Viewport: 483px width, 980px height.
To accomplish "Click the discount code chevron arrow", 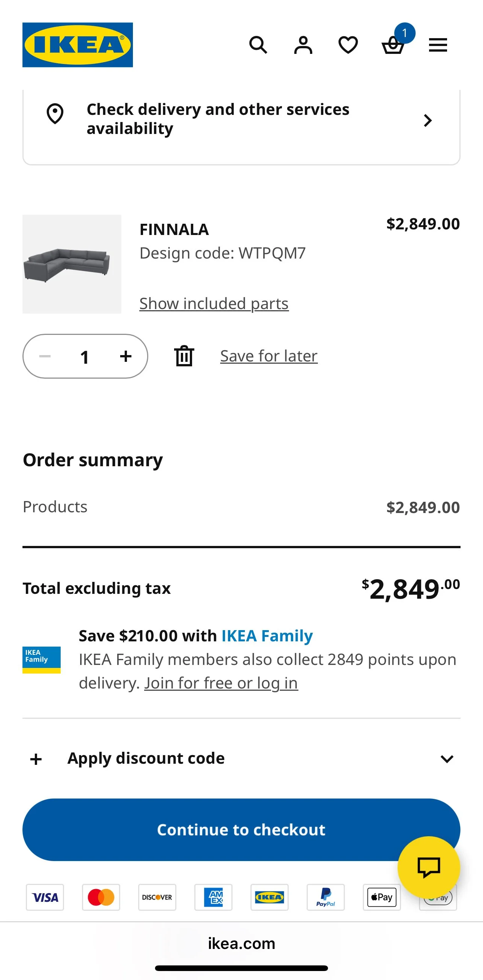I will [447, 759].
